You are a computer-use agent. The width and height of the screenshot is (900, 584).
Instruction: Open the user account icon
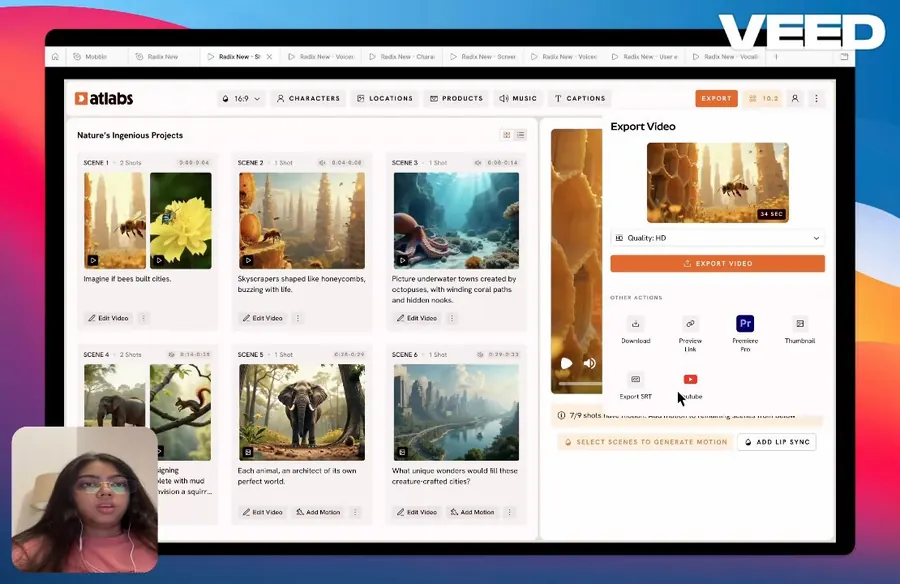795,98
